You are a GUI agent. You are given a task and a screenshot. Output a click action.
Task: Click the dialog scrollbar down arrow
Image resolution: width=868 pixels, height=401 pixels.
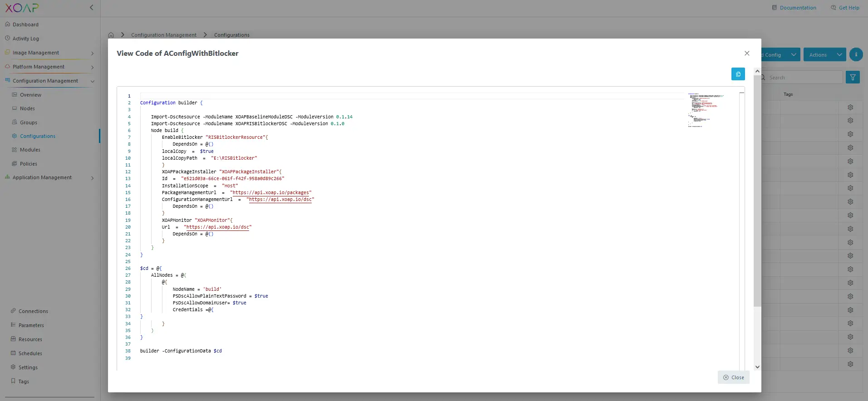(757, 367)
